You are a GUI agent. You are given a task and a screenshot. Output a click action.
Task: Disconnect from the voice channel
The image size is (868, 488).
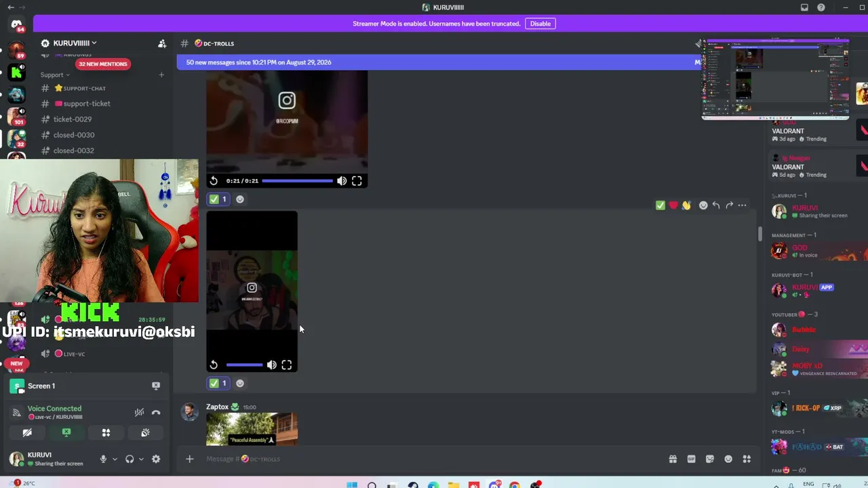coord(156,412)
